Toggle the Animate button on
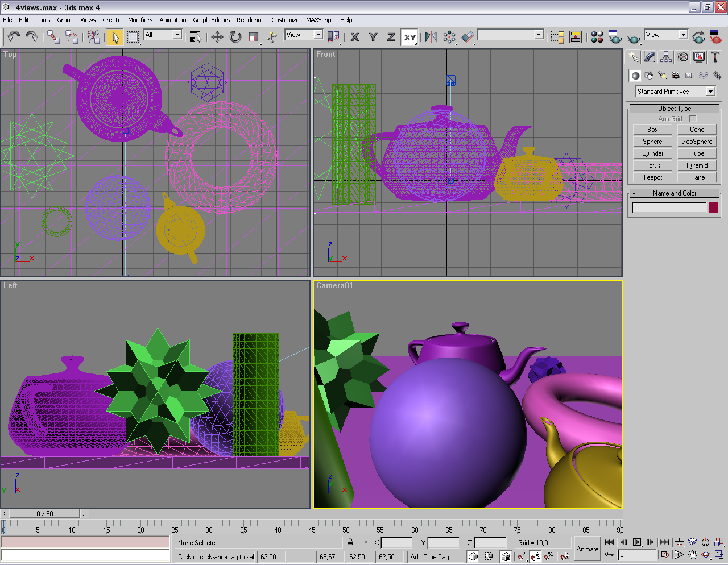This screenshot has width=728, height=565. pos(588,549)
